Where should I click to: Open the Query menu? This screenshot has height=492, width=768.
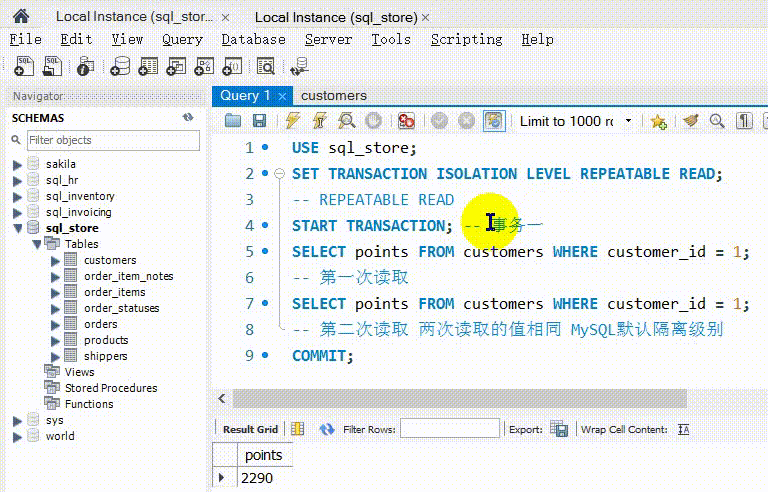(182, 39)
